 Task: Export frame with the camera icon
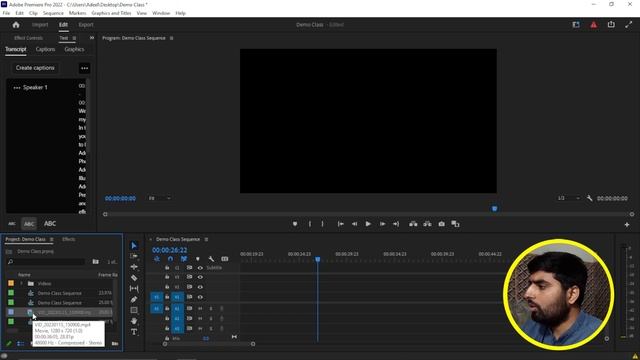click(442, 224)
